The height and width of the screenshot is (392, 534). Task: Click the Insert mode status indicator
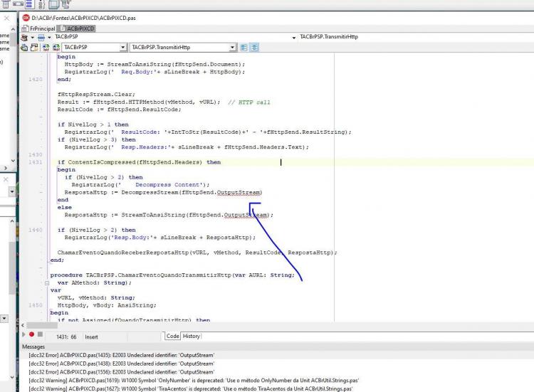point(91,337)
